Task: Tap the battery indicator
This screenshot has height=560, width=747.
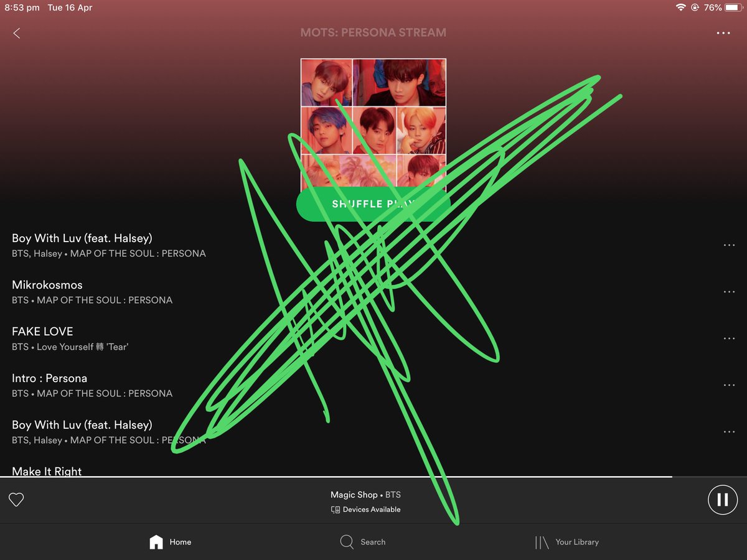Action: [734, 7]
